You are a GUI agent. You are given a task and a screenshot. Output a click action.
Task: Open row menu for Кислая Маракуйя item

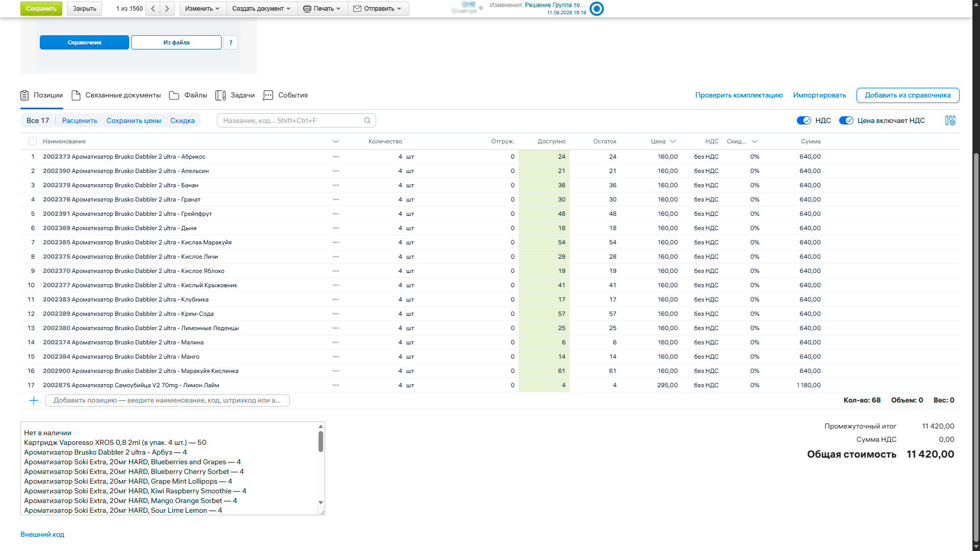coord(336,242)
